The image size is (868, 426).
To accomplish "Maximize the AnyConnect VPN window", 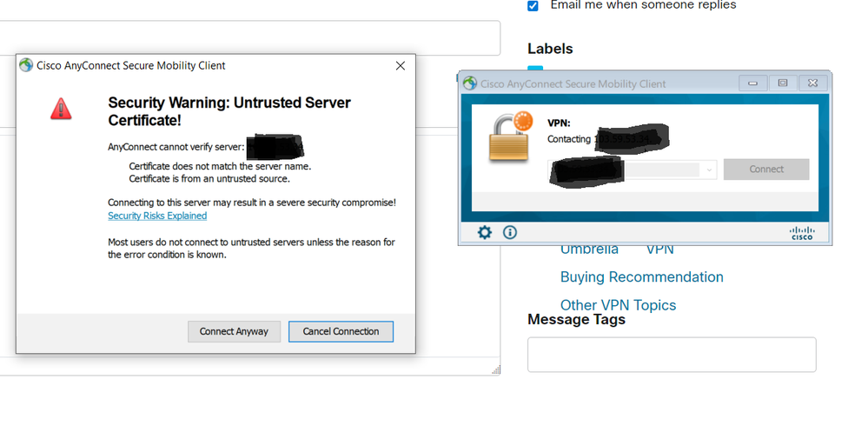I will pos(783,83).
